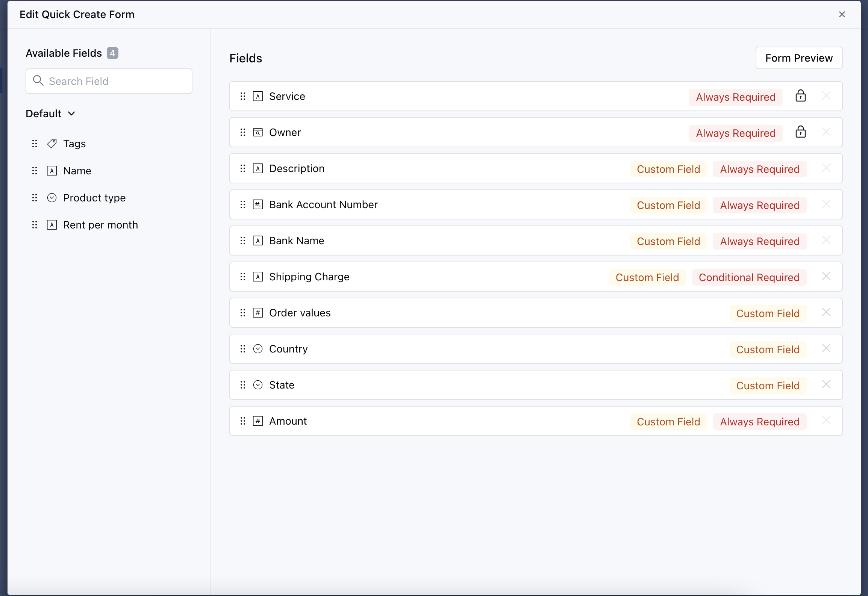868x596 pixels.
Task: Click Always Required badge on Owner
Action: point(736,133)
